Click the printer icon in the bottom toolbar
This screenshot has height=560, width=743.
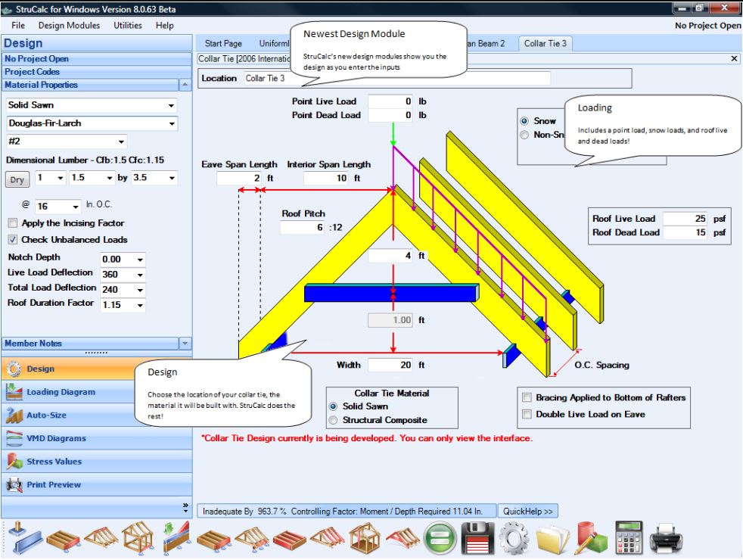[x=664, y=537]
